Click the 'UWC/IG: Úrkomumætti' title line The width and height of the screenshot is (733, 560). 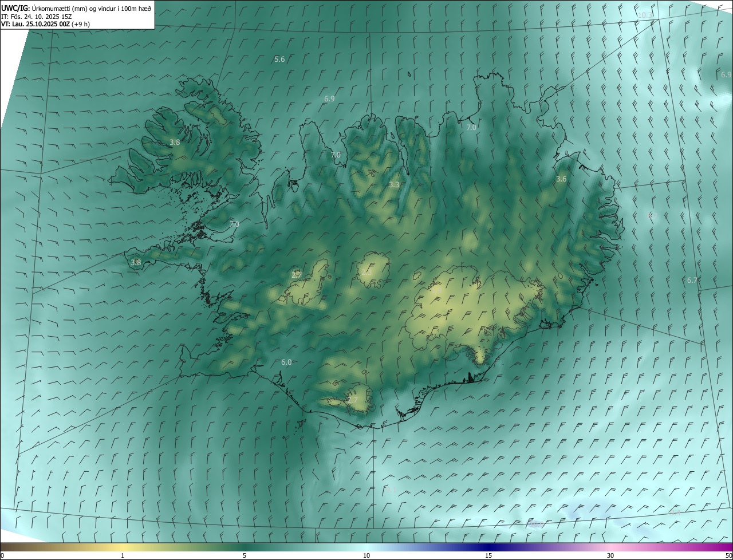(x=76, y=8)
